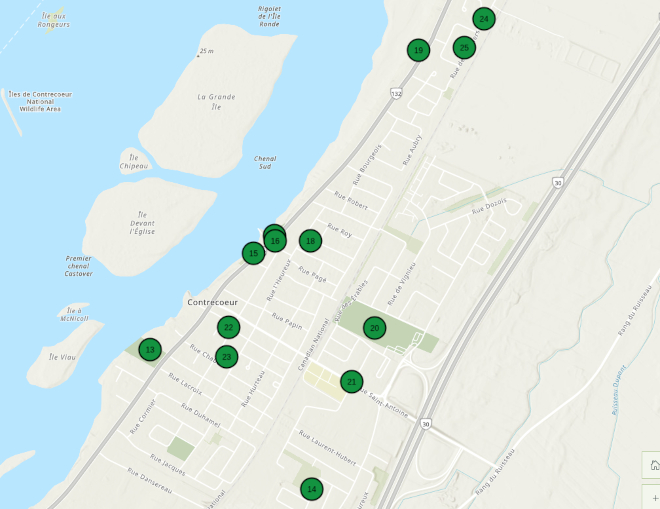Select marker 18 near Rue Roy

click(311, 241)
